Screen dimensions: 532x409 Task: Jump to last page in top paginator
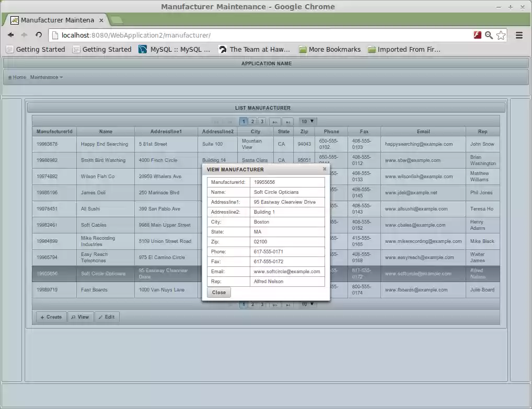pyautogui.click(x=287, y=122)
